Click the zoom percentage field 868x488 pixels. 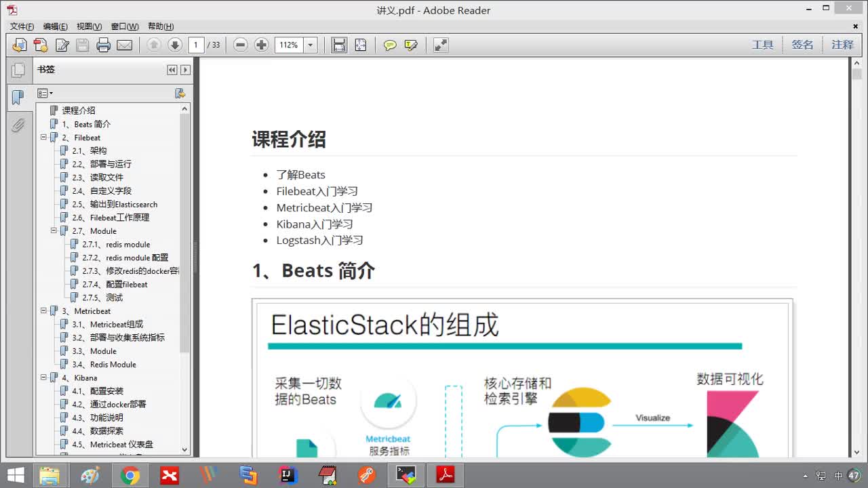(290, 45)
